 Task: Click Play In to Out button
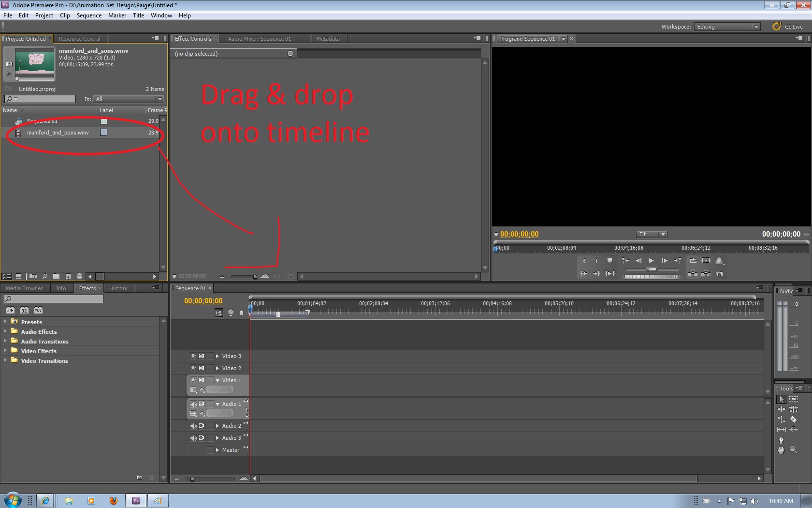(x=610, y=274)
